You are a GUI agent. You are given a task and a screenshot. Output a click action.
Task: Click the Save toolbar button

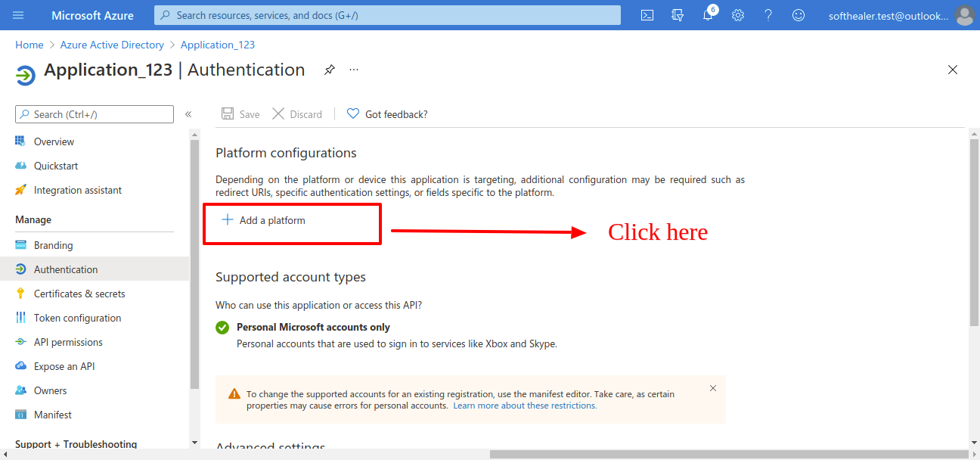240,114
